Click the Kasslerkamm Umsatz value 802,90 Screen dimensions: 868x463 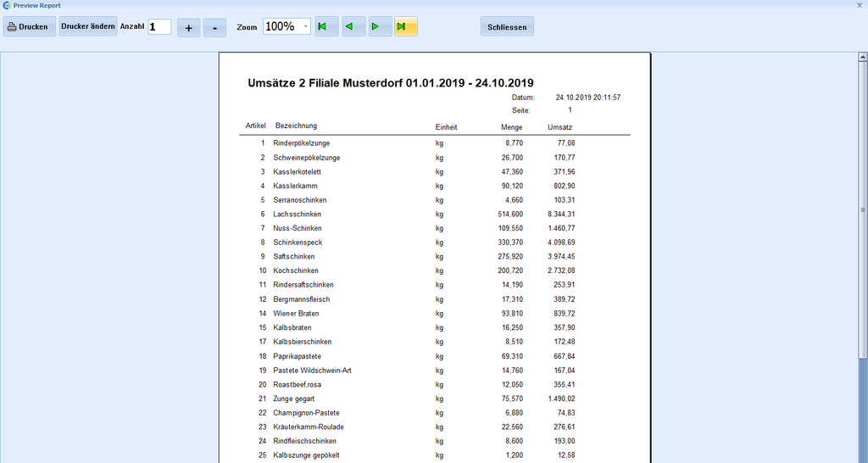tap(564, 186)
